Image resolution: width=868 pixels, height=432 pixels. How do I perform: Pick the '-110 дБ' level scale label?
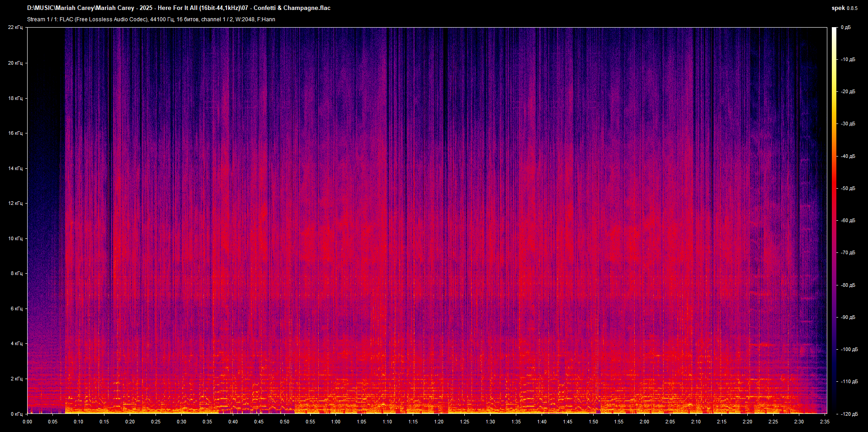click(x=849, y=382)
